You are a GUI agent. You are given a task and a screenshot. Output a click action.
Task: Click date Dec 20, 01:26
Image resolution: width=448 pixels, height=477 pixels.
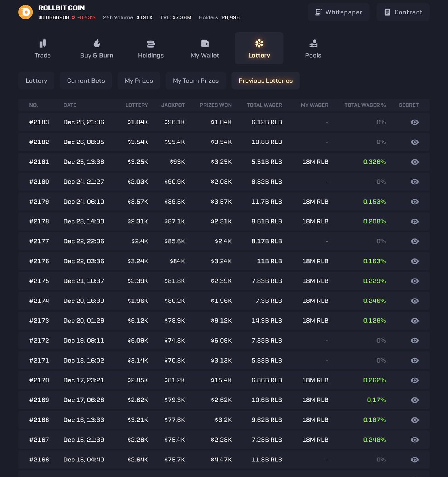[x=84, y=321]
